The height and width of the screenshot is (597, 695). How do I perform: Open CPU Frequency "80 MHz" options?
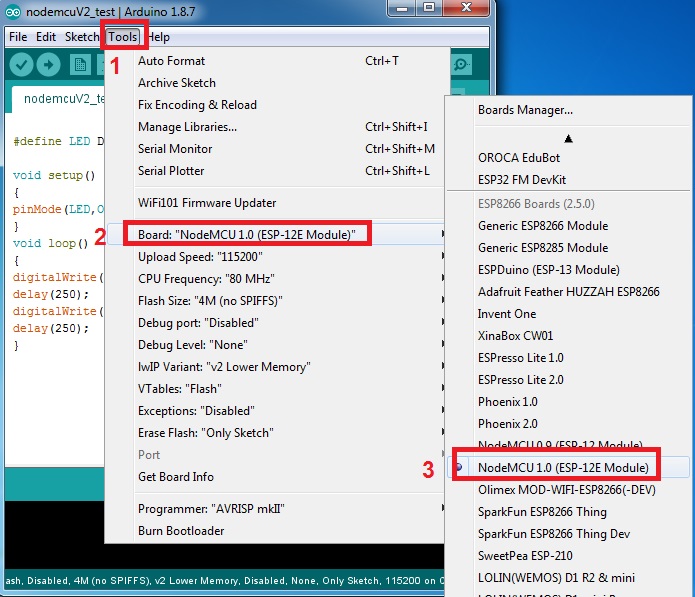tap(206, 279)
